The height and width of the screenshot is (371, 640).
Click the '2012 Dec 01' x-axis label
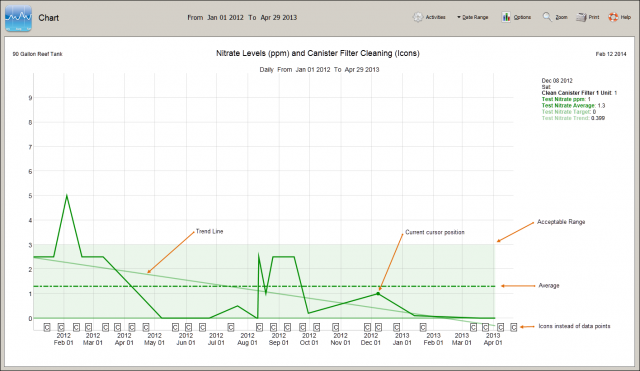tap(371, 339)
